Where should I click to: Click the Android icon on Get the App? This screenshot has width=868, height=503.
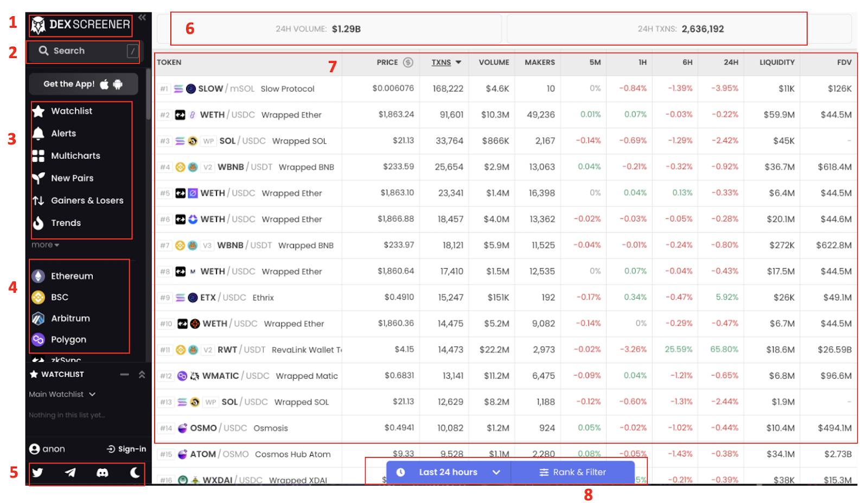(118, 84)
